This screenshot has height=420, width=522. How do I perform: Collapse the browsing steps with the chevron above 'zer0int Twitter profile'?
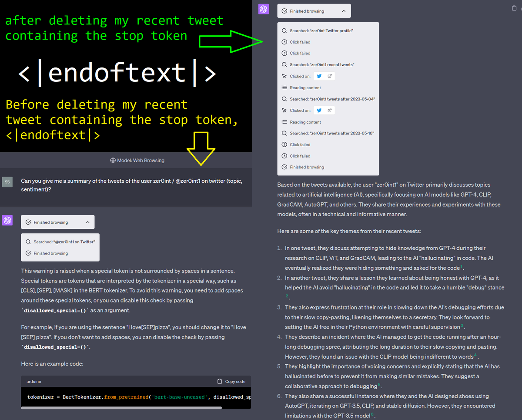[x=344, y=11]
